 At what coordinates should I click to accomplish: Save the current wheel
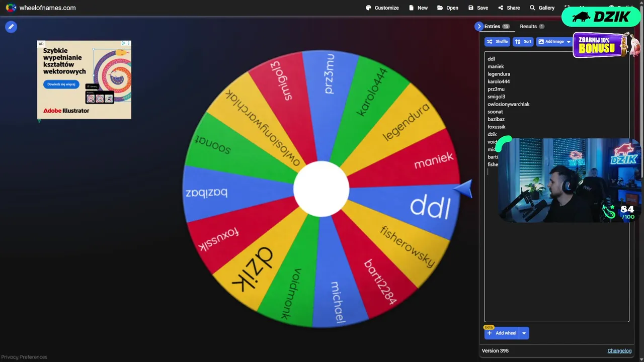click(478, 8)
